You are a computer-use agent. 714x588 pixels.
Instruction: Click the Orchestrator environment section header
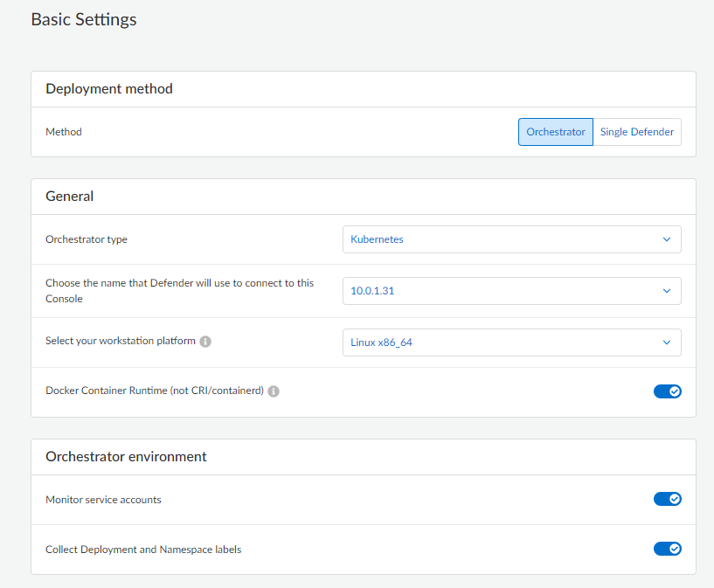point(126,457)
